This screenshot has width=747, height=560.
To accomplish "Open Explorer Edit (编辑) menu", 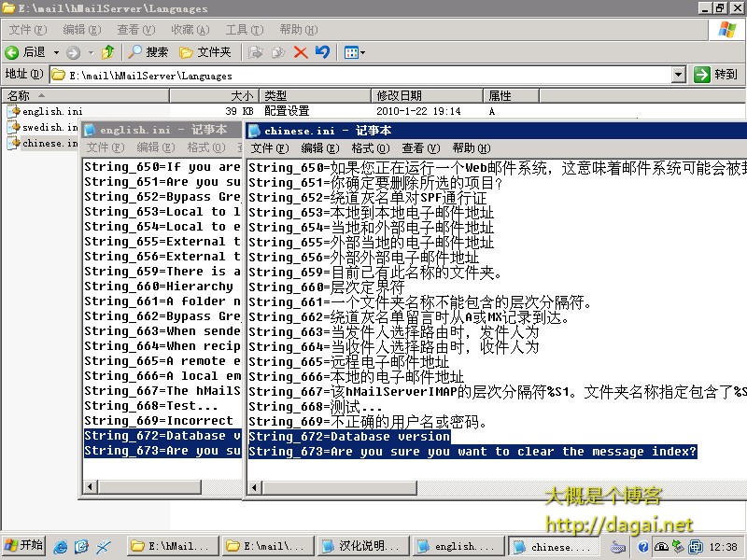I will [82, 30].
